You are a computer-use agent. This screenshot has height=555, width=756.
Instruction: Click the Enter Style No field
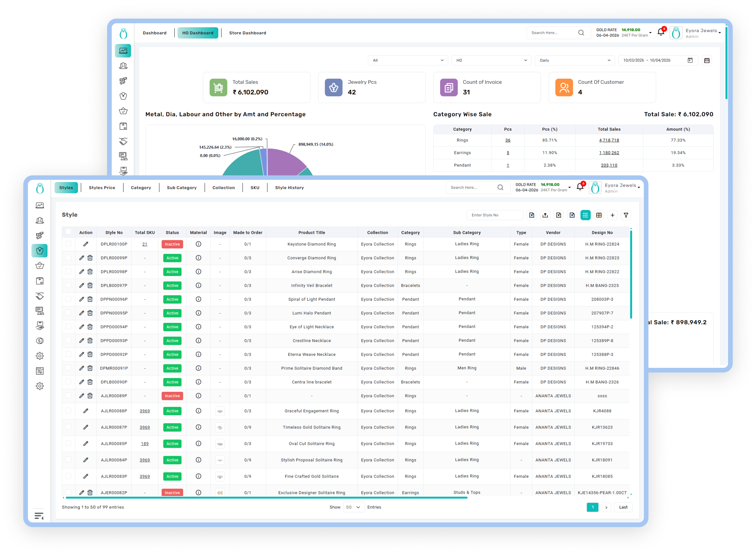point(494,215)
